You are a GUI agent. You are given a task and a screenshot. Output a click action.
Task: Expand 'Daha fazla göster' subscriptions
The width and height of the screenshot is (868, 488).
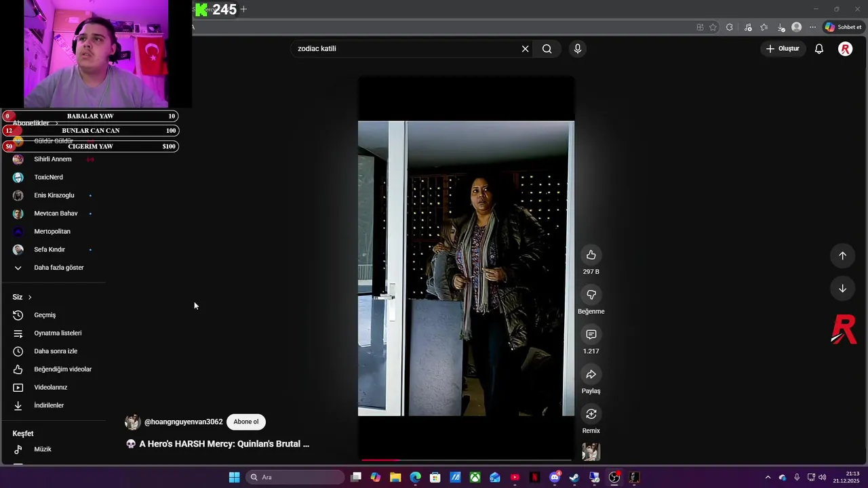59,268
